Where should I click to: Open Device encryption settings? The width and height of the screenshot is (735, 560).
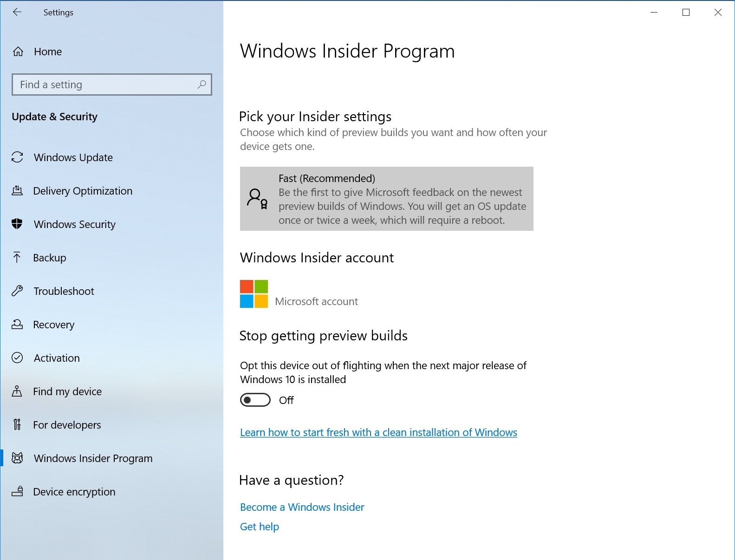tap(74, 492)
